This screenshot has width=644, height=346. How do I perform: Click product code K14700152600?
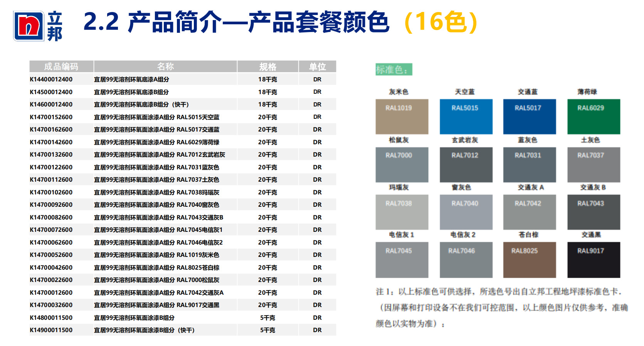pos(51,117)
